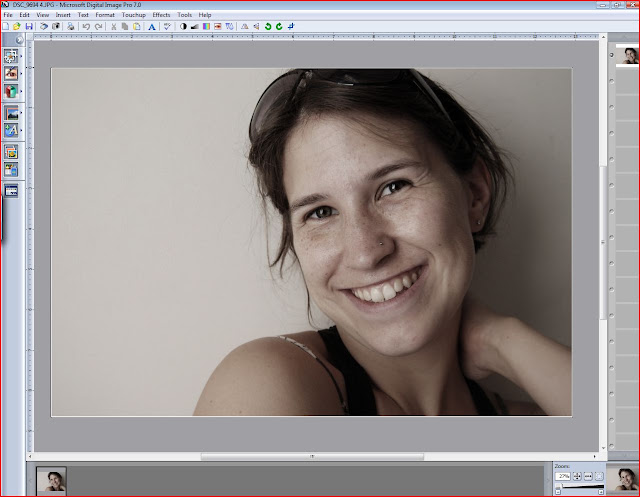Select the portrait thumbnail in bottom tray
The height and width of the screenshot is (497, 640).
[51, 481]
